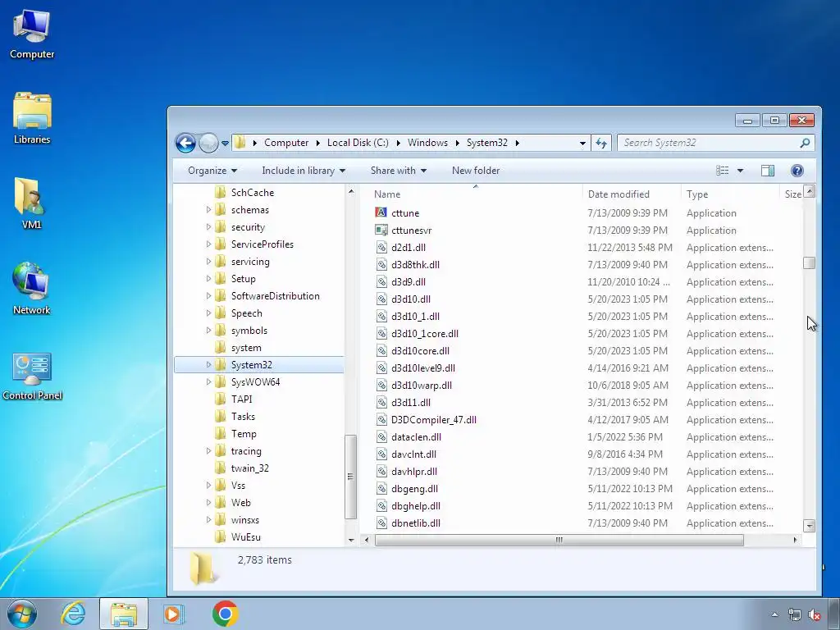Open the view options dropdown arrow

740,171
